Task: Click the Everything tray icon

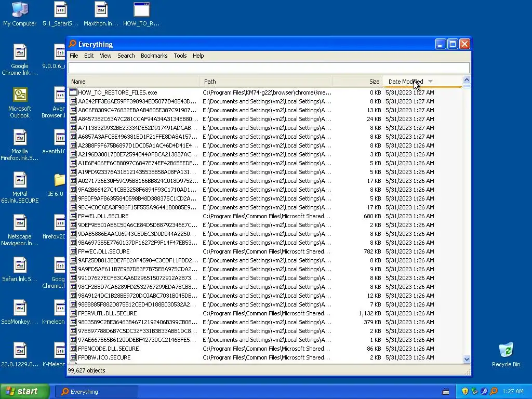Action: point(494,391)
